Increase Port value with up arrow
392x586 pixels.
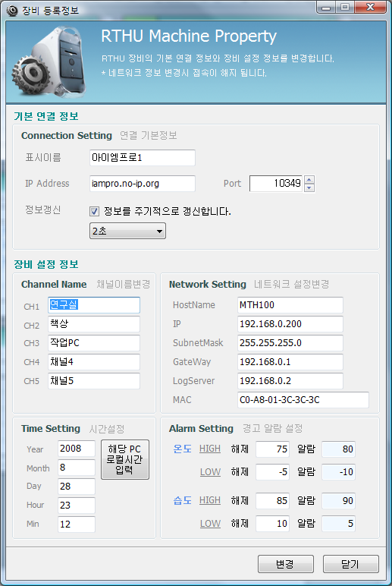point(309,180)
